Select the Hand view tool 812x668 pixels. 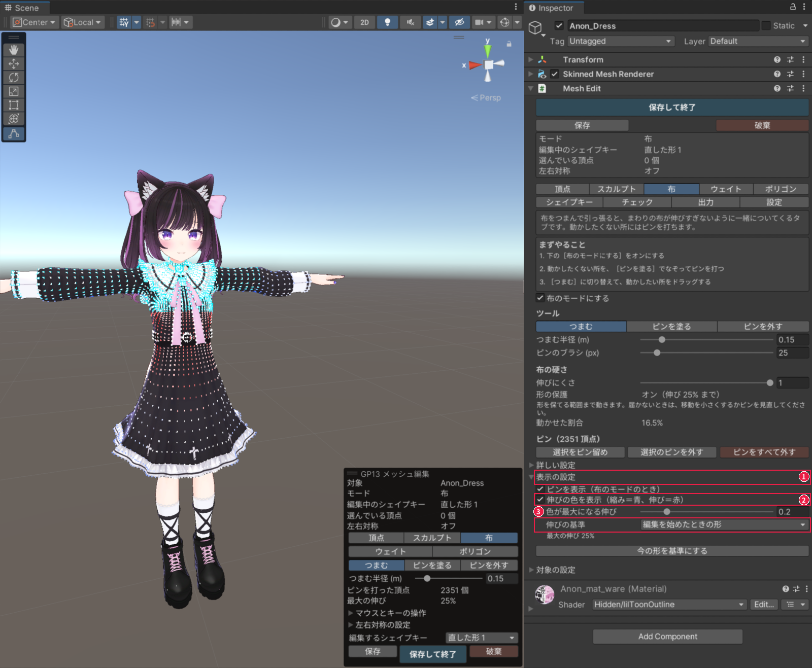click(x=14, y=50)
